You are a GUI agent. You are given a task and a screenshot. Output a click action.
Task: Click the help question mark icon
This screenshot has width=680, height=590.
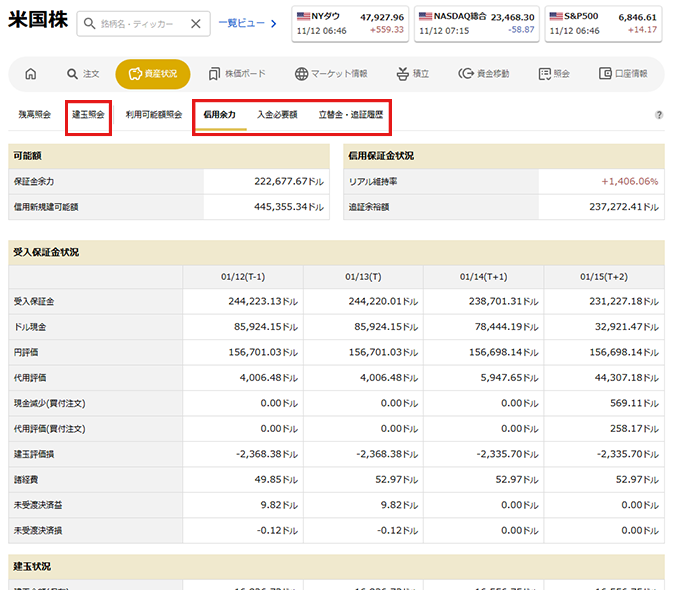pyautogui.click(x=659, y=115)
